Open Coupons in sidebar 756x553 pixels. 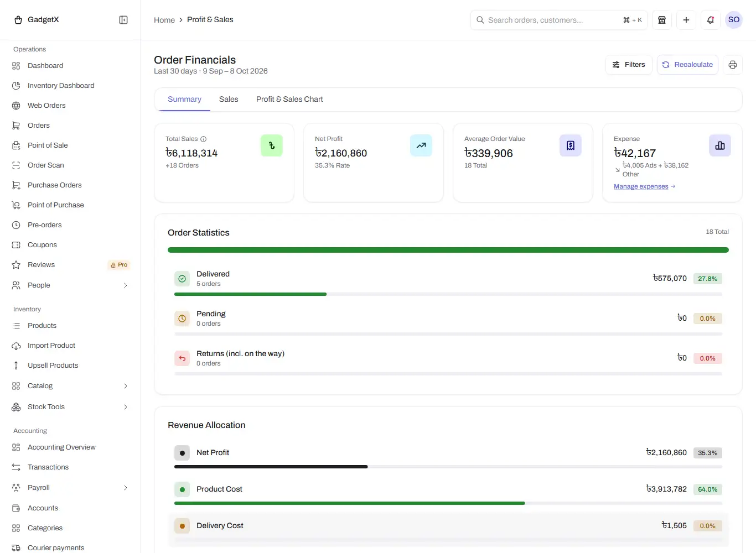[x=70, y=245]
